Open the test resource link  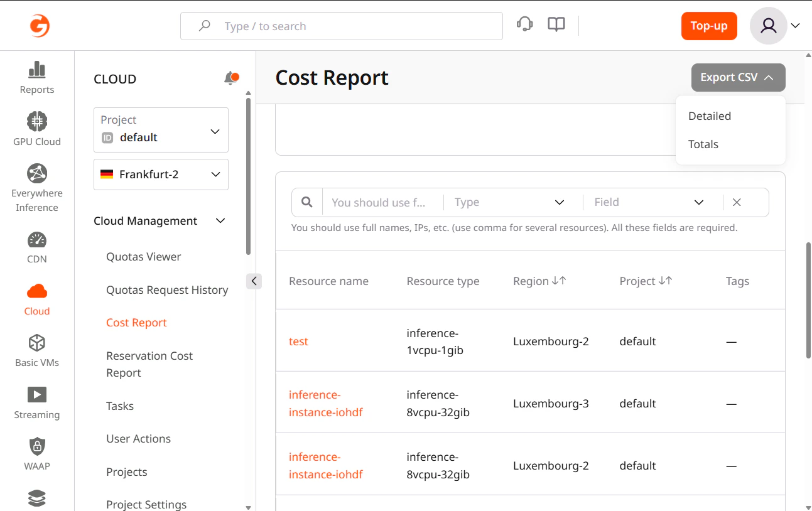pyautogui.click(x=298, y=341)
